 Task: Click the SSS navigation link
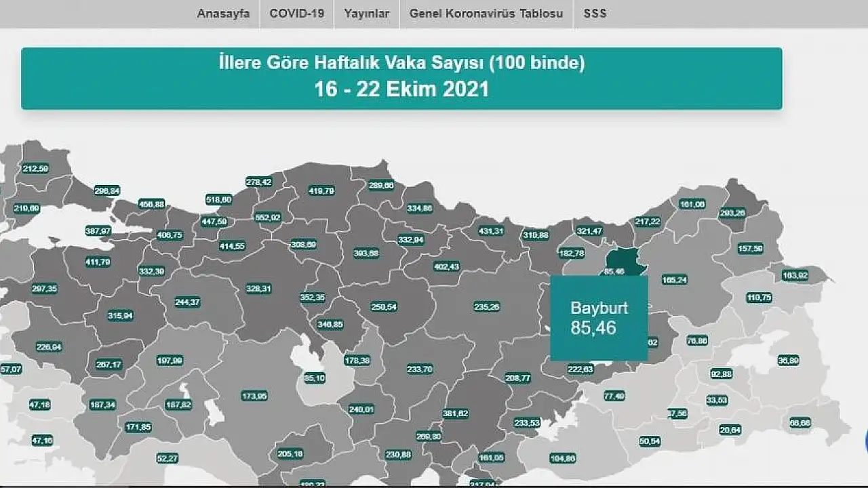pos(595,14)
